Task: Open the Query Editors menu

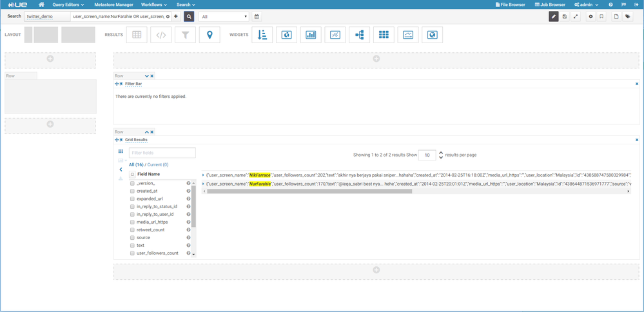Action: point(68,5)
